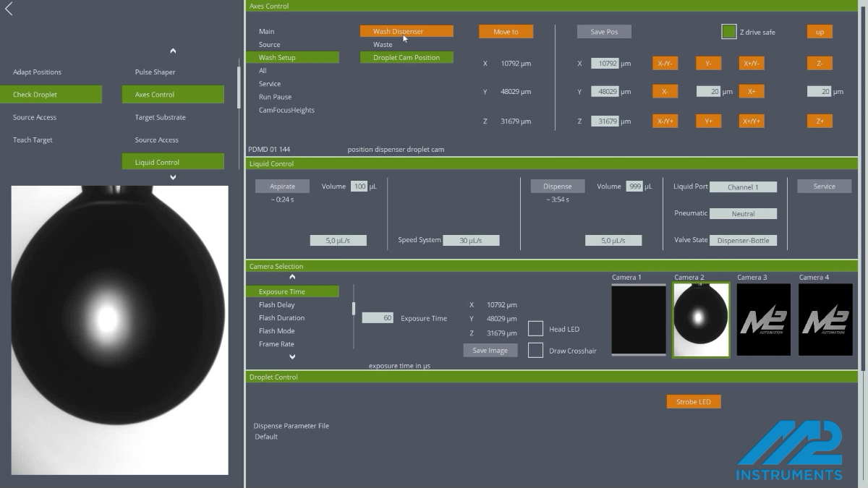Viewport: 868px width, 488px height.
Task: Choose Wash Dispenser position
Action: [407, 32]
